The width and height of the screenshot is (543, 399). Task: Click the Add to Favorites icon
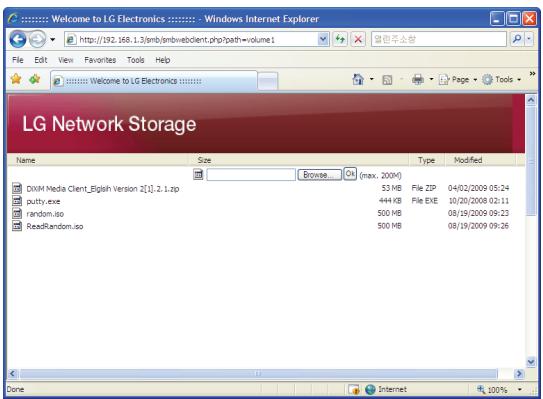click(x=34, y=79)
